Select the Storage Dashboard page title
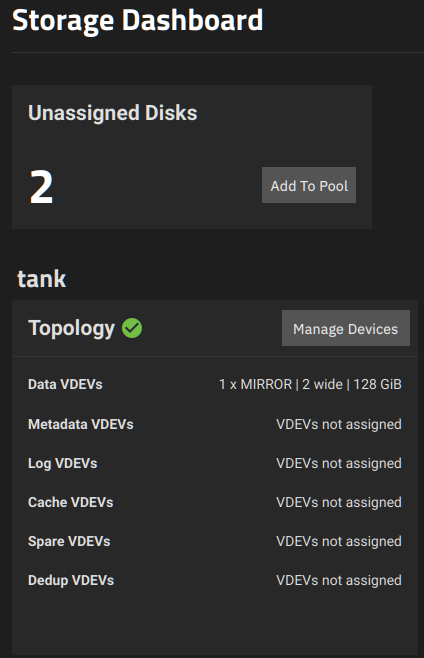This screenshot has height=658, width=424. tap(138, 20)
